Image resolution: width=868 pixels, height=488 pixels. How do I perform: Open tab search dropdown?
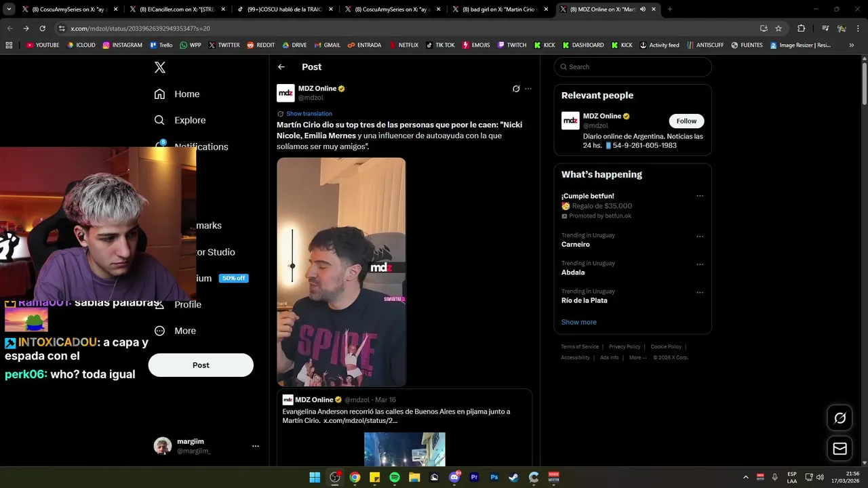(x=9, y=9)
